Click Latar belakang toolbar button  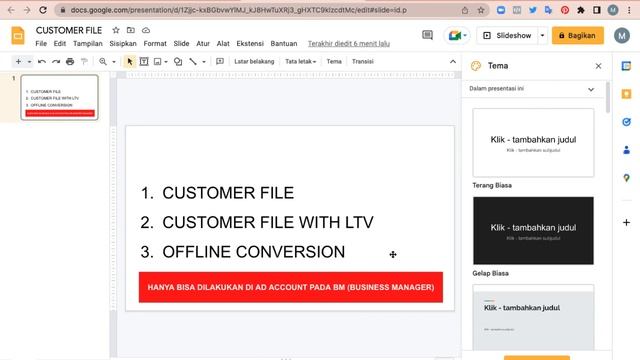point(254,62)
